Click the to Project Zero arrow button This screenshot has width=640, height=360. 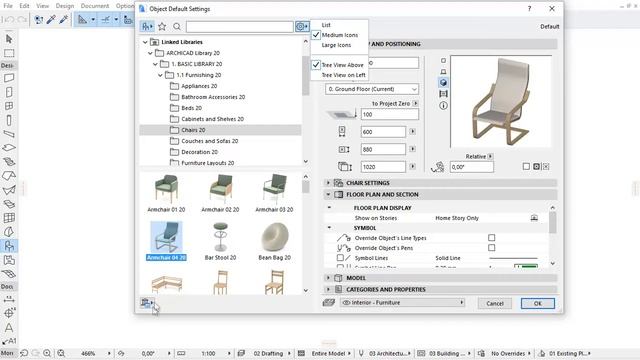(415, 104)
